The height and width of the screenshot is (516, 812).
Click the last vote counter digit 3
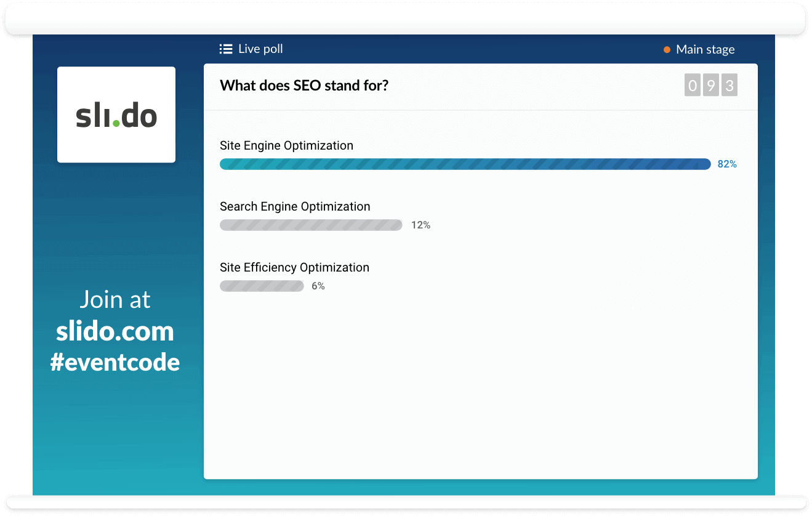point(730,86)
